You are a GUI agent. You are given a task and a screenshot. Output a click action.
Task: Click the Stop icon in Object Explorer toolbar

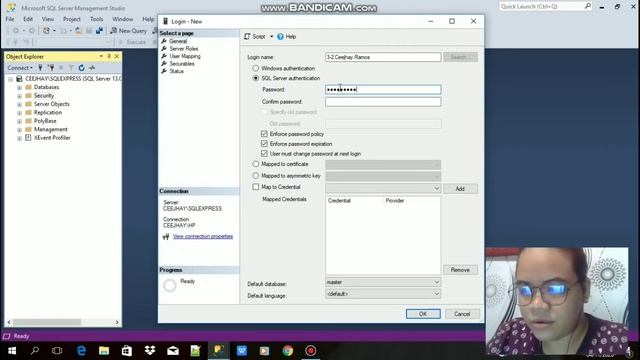click(x=61, y=68)
